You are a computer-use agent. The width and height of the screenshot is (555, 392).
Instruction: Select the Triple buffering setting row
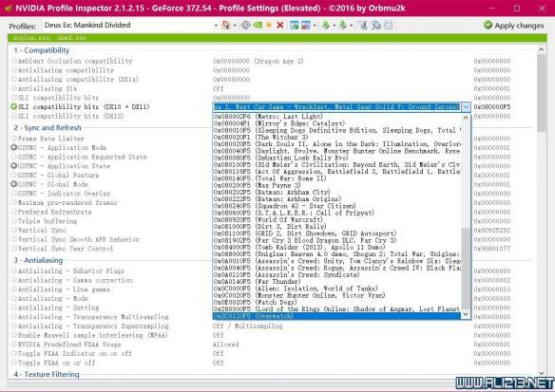tap(272, 221)
